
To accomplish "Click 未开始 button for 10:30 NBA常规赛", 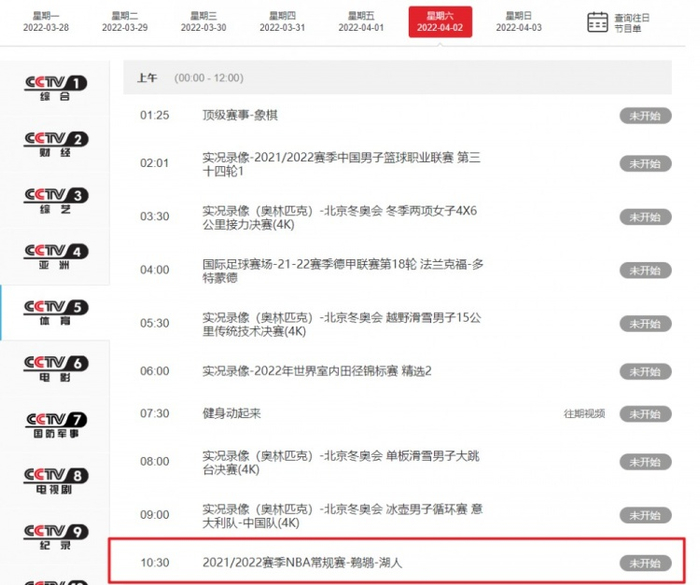I will click(x=645, y=563).
